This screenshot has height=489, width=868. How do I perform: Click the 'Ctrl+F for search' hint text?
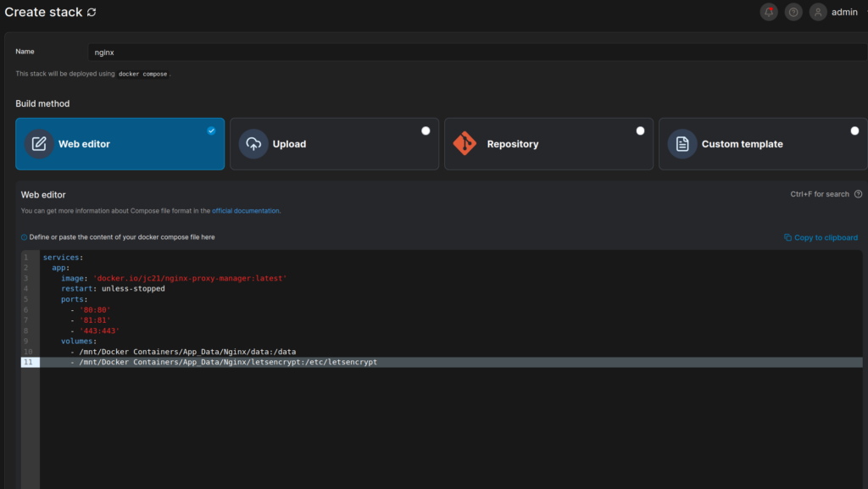820,194
